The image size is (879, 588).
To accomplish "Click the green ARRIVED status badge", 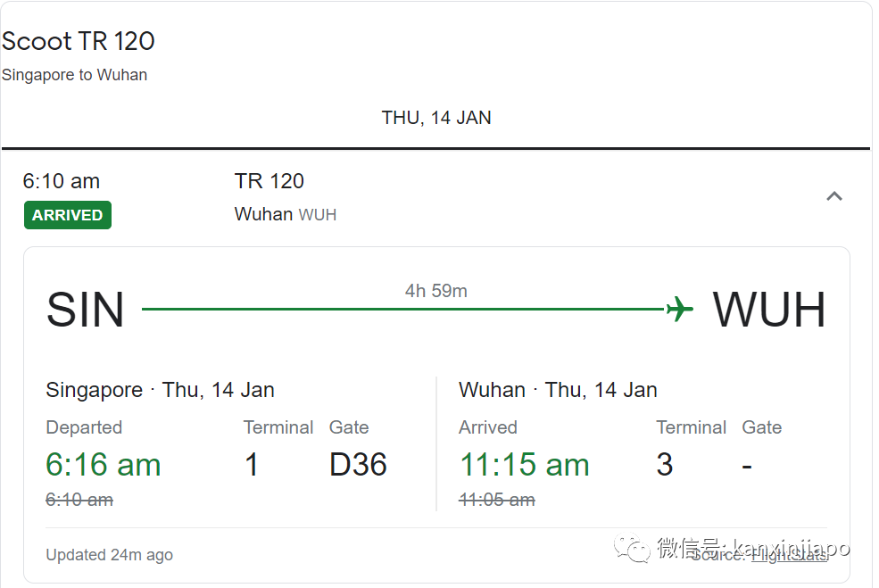I will [68, 215].
